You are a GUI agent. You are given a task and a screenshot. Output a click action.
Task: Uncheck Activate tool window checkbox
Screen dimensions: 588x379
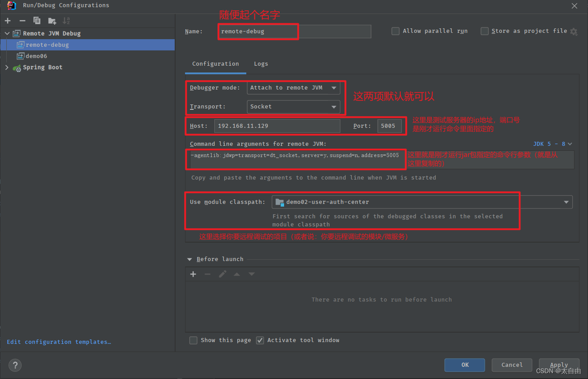(260, 340)
